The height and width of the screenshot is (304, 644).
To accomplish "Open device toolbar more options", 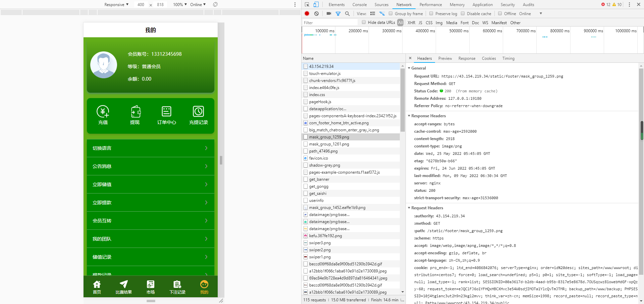I will tap(295, 4).
